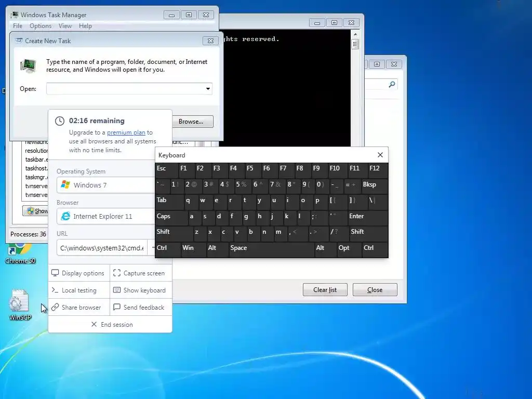
Task: Click Capture screen
Action: pyautogui.click(x=141, y=273)
